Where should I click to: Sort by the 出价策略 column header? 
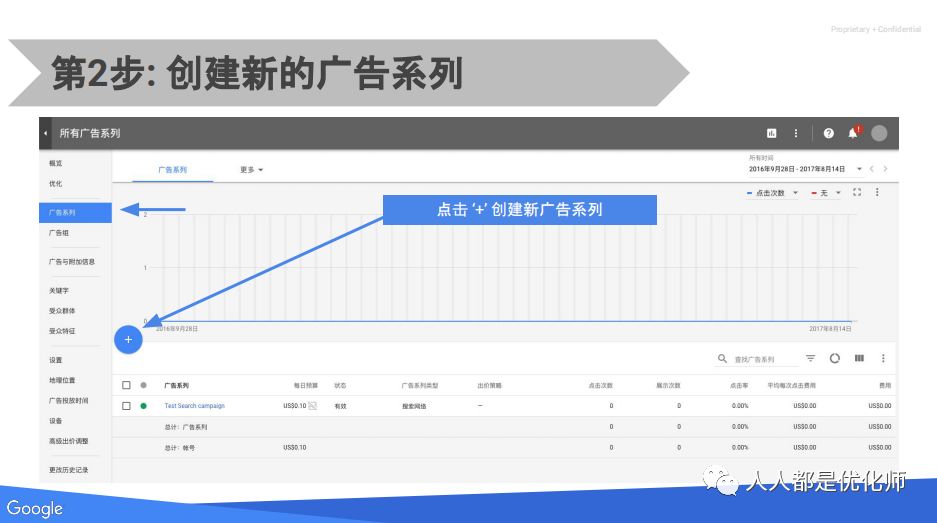pos(489,386)
